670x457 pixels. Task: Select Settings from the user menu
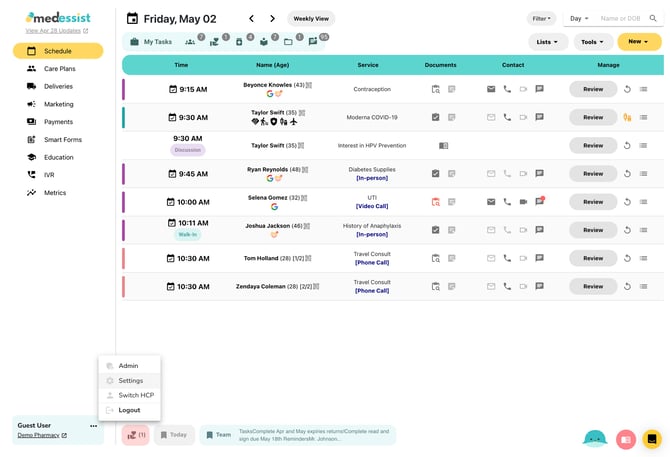point(130,380)
